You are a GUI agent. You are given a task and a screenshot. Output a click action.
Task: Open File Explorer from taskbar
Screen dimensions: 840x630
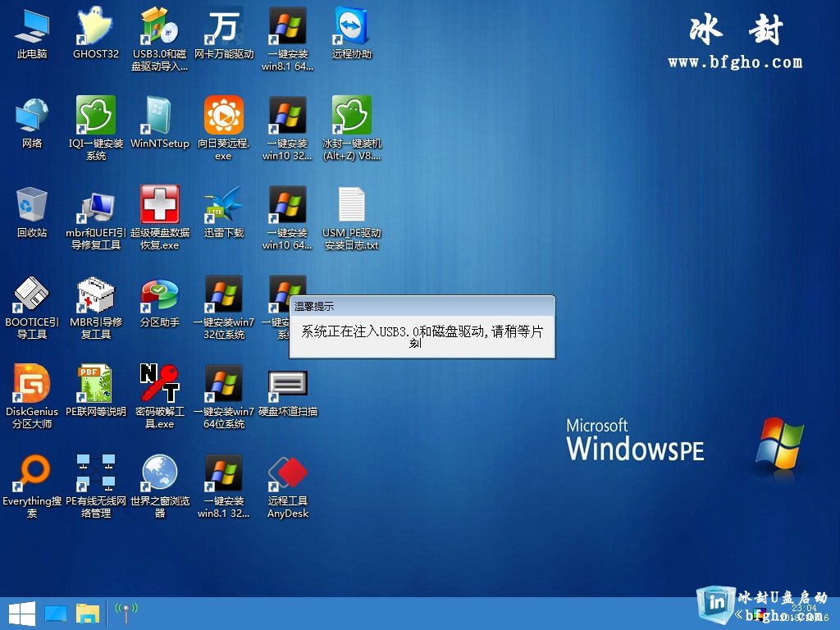pyautogui.click(x=87, y=614)
